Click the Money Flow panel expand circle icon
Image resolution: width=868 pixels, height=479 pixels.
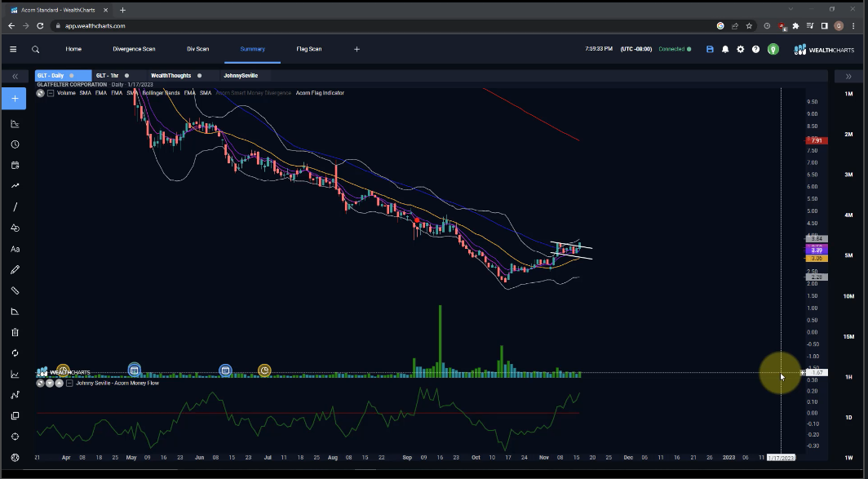coord(41,384)
